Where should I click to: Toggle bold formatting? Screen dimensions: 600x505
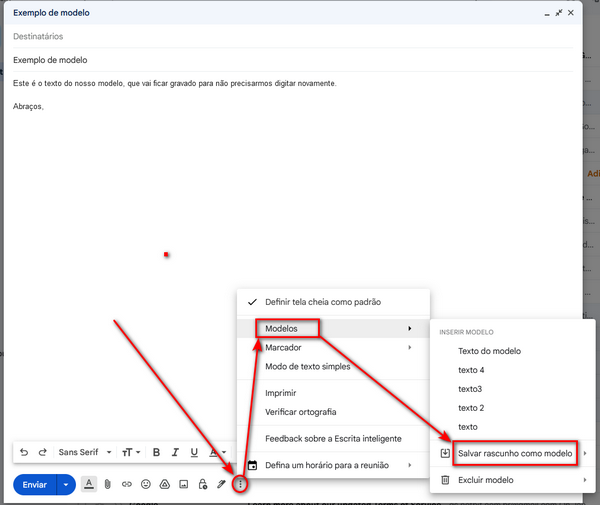click(x=156, y=452)
